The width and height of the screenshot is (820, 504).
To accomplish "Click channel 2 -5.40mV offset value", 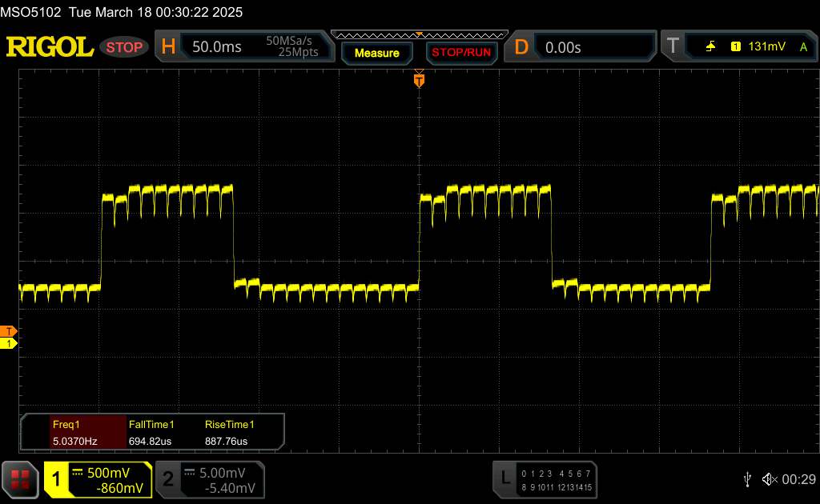I will pos(230,488).
